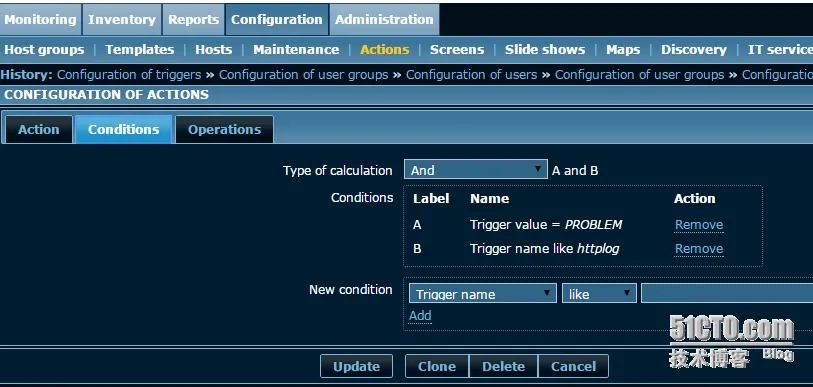The height and width of the screenshot is (387, 813).
Task: Go to Host groups submenu
Action: point(44,50)
